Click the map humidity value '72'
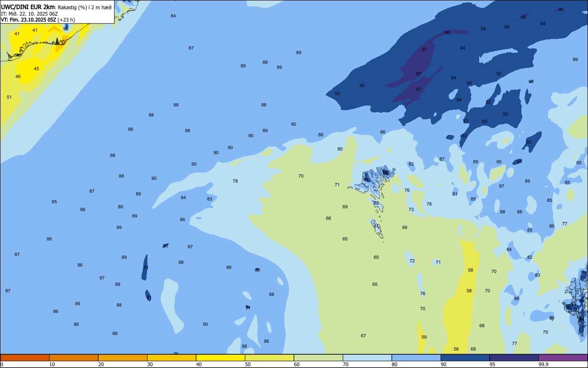This screenshot has width=588, height=368. tap(412, 261)
